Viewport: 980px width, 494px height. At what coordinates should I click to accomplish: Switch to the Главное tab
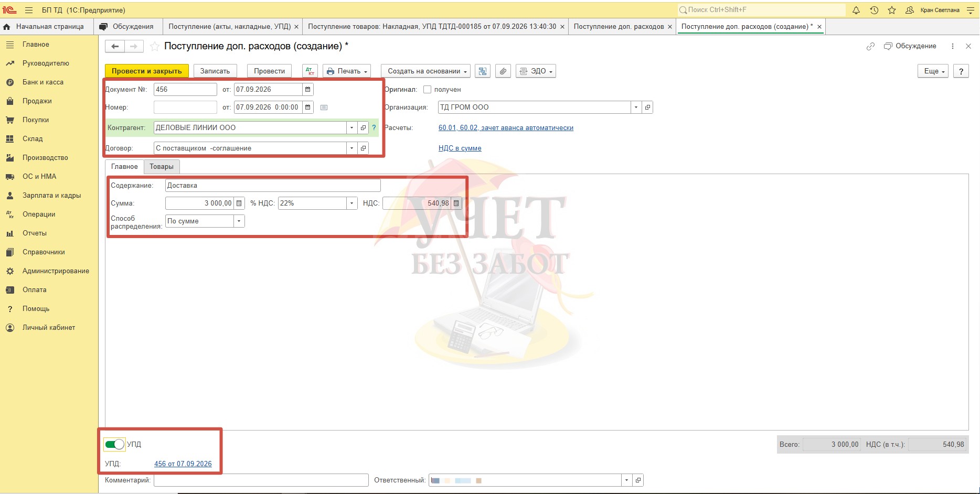click(124, 166)
